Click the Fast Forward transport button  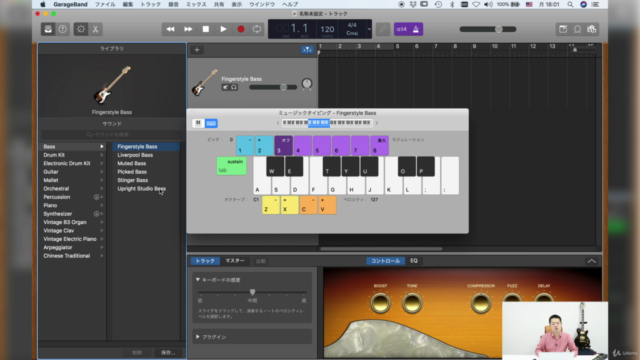(188, 29)
